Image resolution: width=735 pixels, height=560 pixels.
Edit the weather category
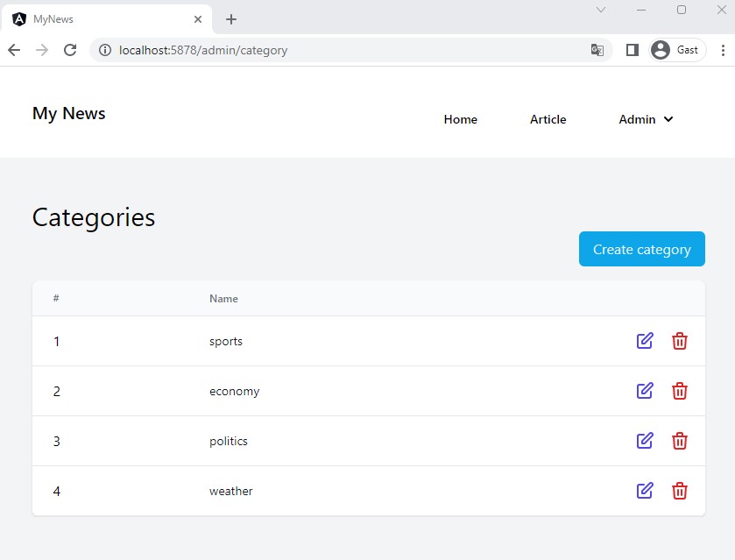(645, 491)
